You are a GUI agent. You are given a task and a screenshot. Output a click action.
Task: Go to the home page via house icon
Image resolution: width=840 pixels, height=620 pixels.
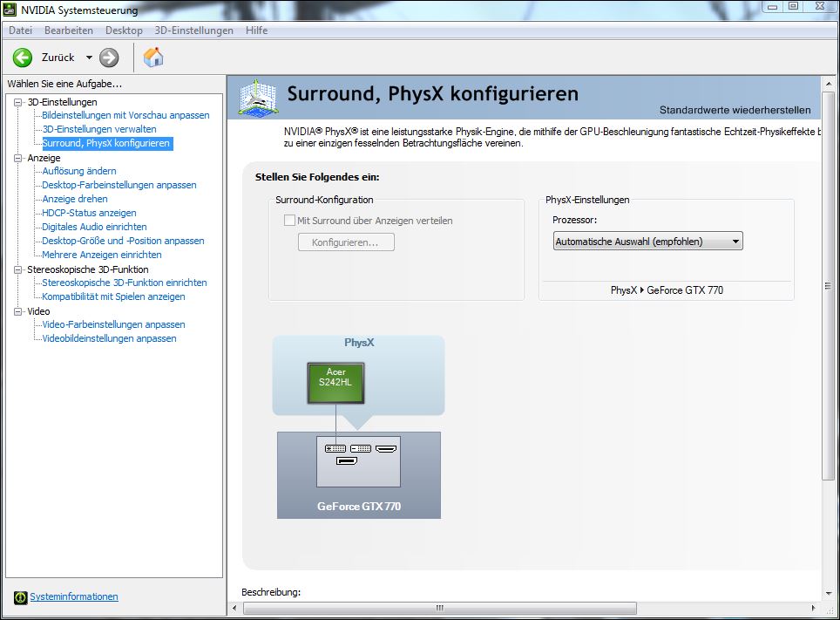click(x=153, y=58)
